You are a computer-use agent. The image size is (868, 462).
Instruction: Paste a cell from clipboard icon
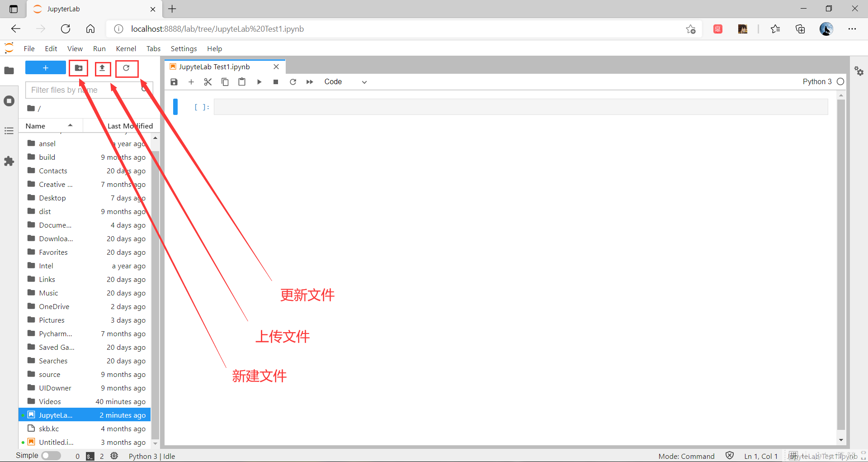pos(242,82)
